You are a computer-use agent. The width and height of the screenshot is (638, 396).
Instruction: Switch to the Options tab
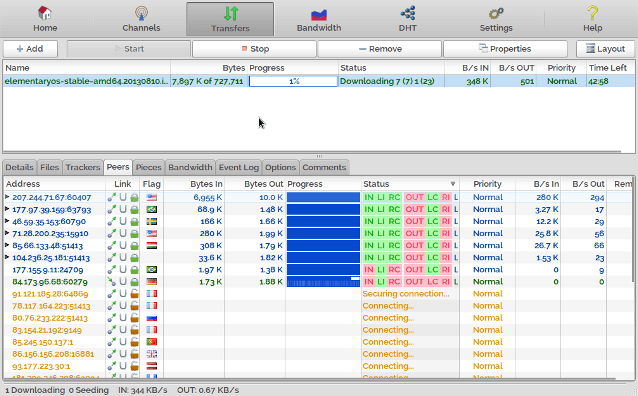tap(280, 167)
